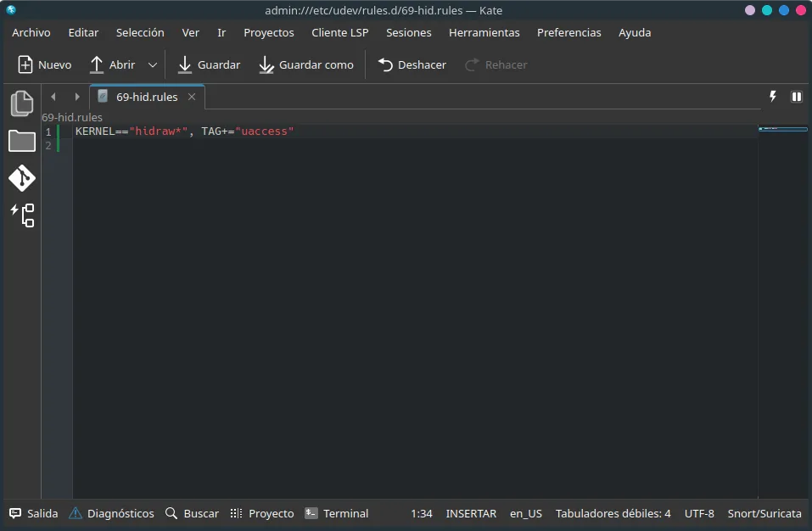The image size is (812, 531).
Task: Open the Herramientas menu
Action: [484, 32]
